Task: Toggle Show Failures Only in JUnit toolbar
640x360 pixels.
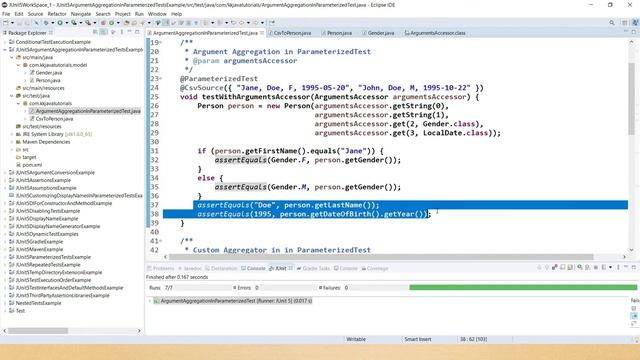Action: [555, 267]
